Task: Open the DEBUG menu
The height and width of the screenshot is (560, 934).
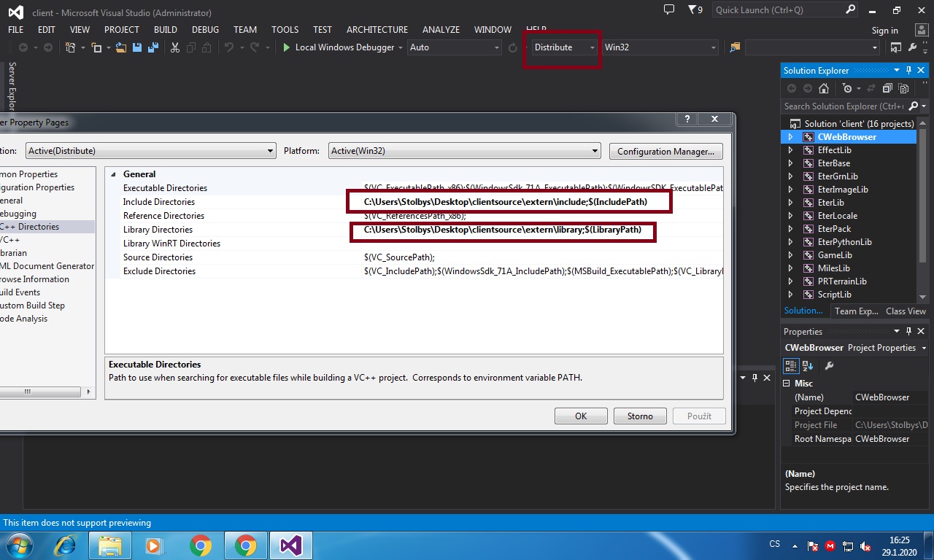Action: click(205, 30)
